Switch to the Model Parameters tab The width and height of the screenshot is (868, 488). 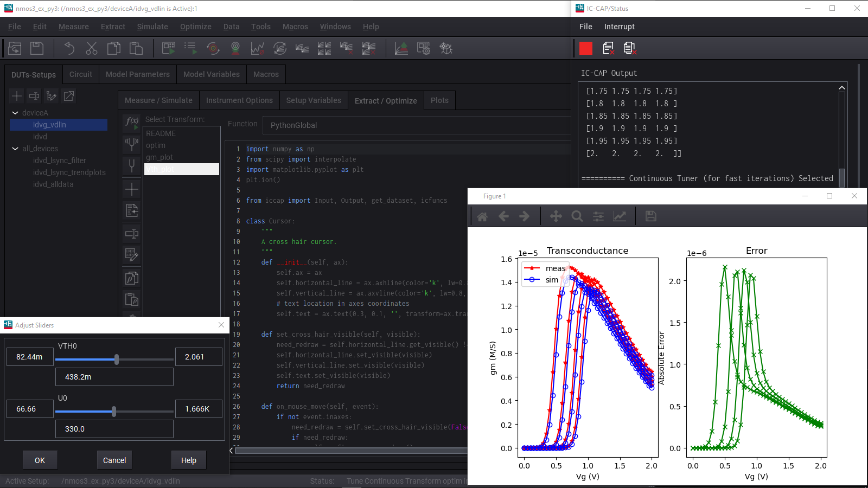(x=137, y=74)
